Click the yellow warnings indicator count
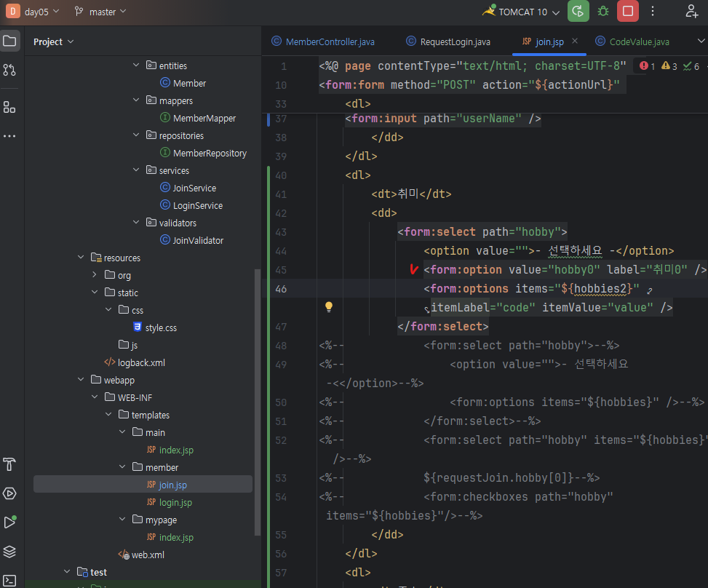 [669, 66]
